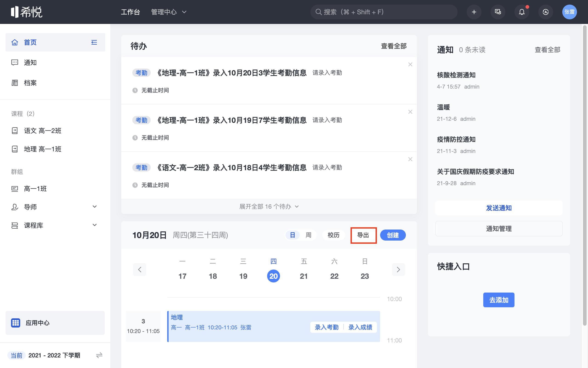
Task: Open 应用中心 app center
Action: coord(55,323)
